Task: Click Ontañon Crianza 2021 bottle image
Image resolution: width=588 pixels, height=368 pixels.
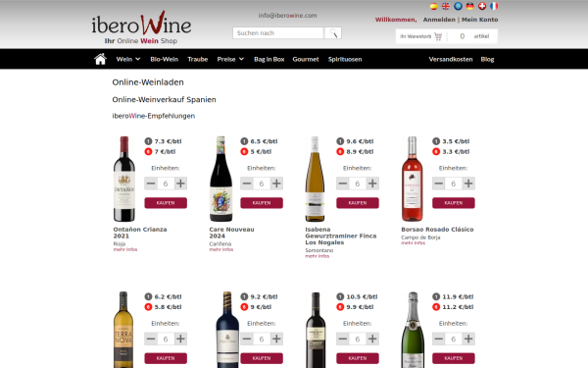Action: click(x=124, y=179)
